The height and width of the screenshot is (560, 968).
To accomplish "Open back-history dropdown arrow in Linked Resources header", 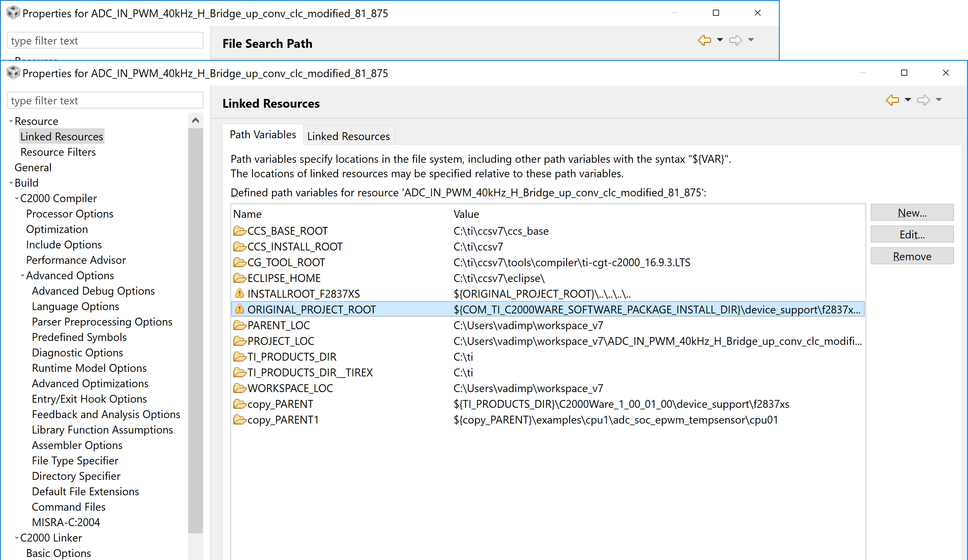I will (908, 100).
